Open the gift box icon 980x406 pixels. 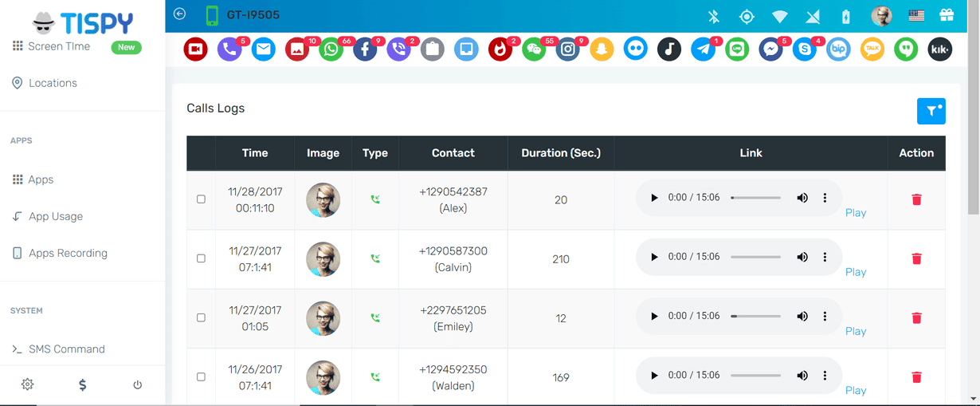[x=947, y=15]
